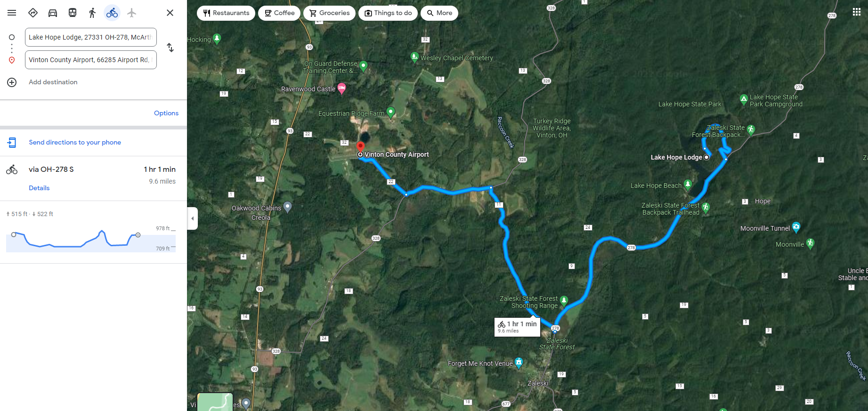Viewport: 868px width, 411px height.
Task: Filter map by Restaurants
Action: [226, 13]
